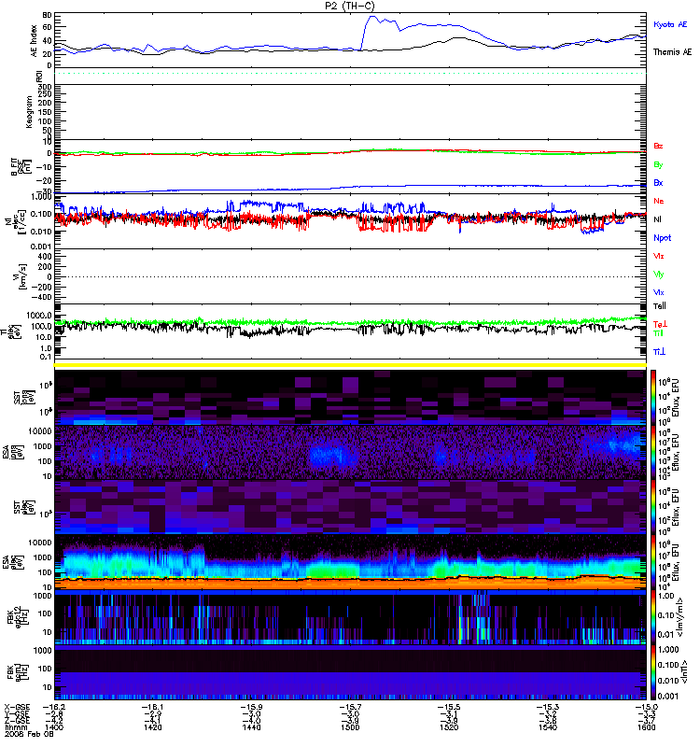
Task: Select the Ne density legend label
Action: click(x=659, y=201)
